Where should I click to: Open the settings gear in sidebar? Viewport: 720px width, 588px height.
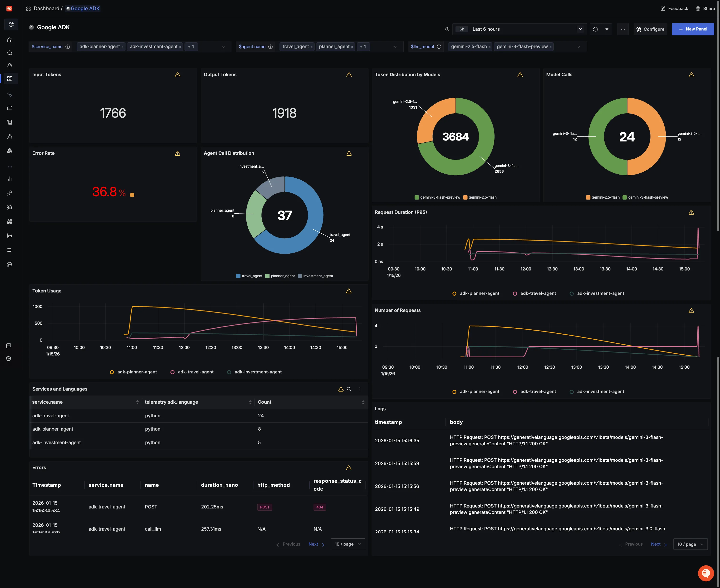[9, 359]
